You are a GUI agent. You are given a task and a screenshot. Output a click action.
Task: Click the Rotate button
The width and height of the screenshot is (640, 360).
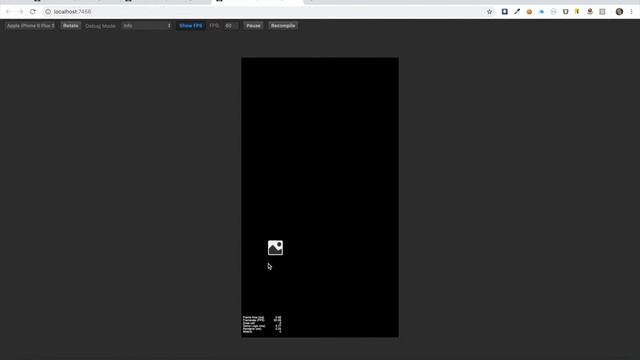(x=71, y=26)
